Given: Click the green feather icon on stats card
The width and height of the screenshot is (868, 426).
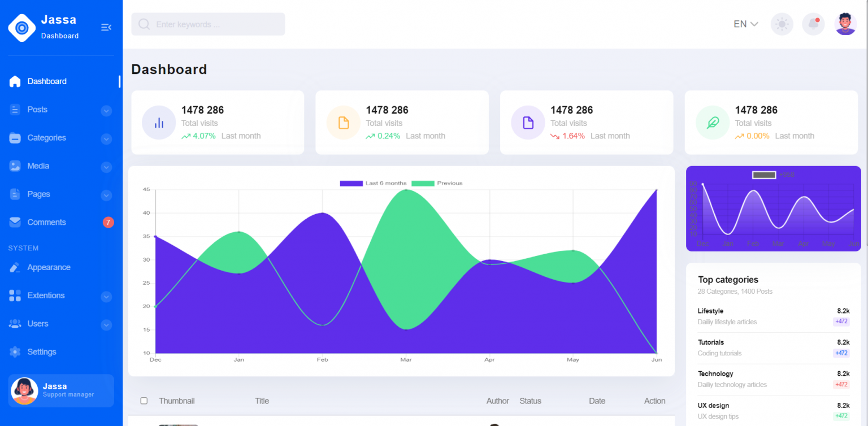Looking at the screenshot, I should (x=713, y=123).
